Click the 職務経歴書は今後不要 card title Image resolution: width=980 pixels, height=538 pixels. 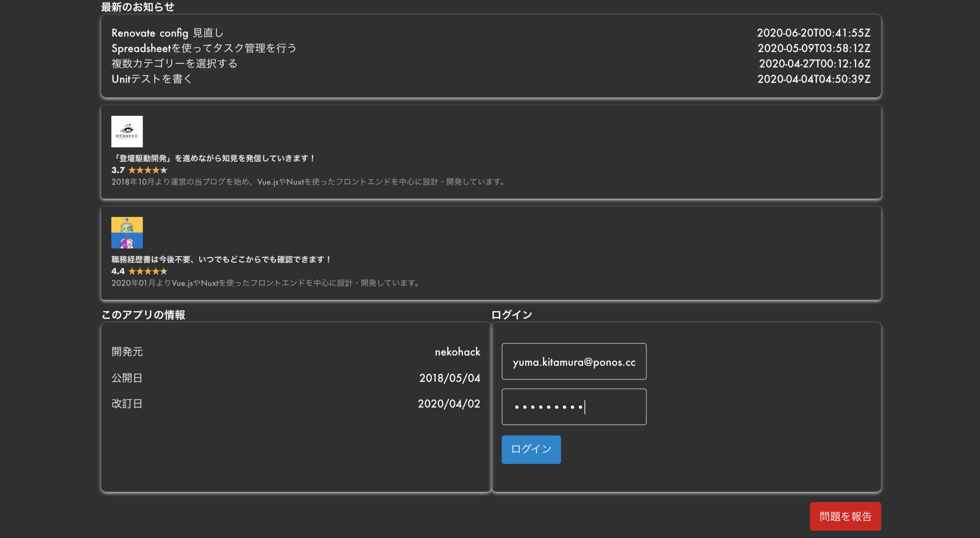click(x=221, y=259)
